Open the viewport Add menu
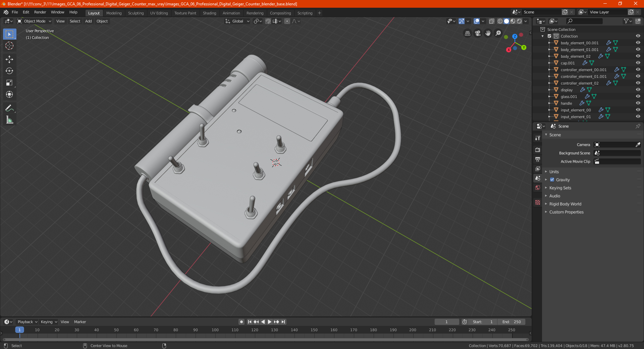 [89, 21]
